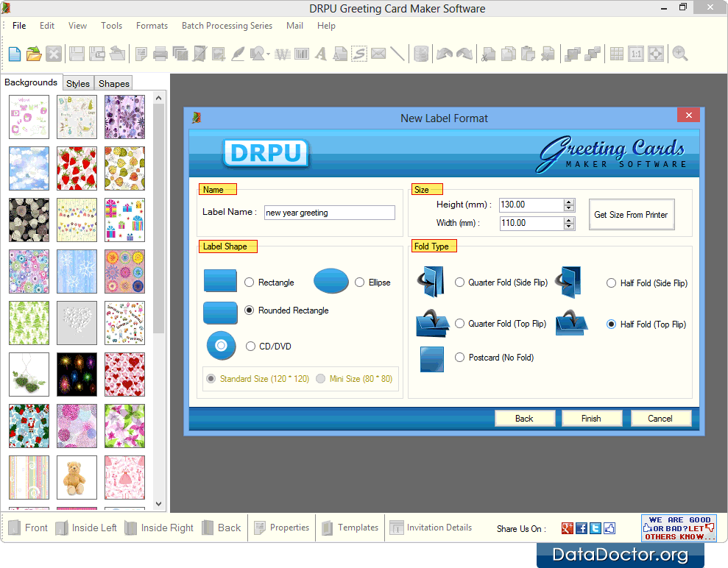The image size is (728, 568).
Task: Decrease the Width value with down arrow
Action: point(569,227)
